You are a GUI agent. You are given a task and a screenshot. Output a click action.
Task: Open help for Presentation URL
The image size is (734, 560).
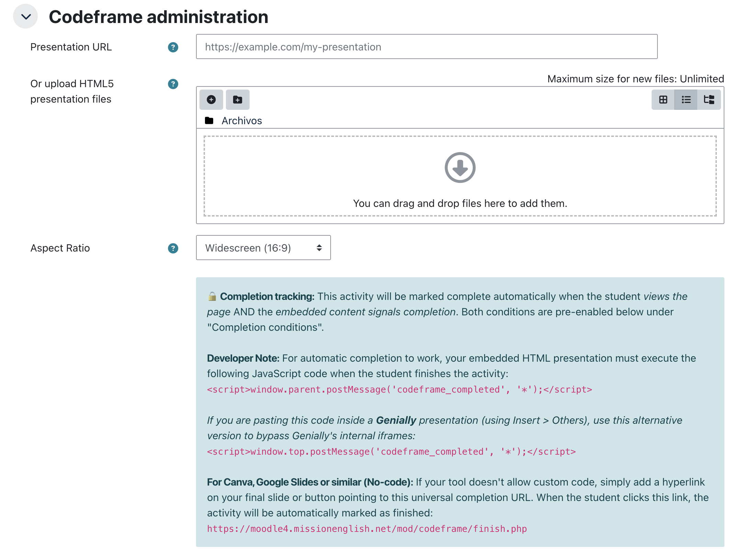click(173, 47)
